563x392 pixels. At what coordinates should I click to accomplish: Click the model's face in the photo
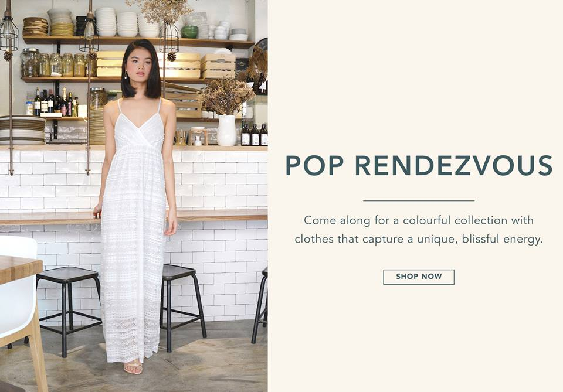click(140, 65)
